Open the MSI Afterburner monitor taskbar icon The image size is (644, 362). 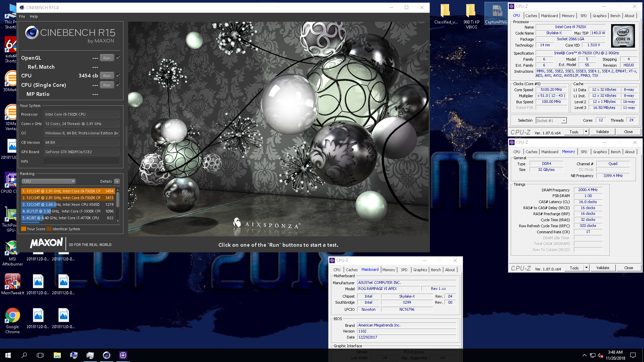point(90,355)
